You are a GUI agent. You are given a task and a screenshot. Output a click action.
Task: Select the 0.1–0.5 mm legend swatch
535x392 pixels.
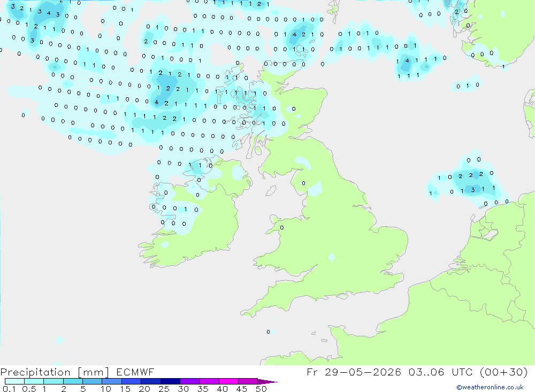[14, 381]
